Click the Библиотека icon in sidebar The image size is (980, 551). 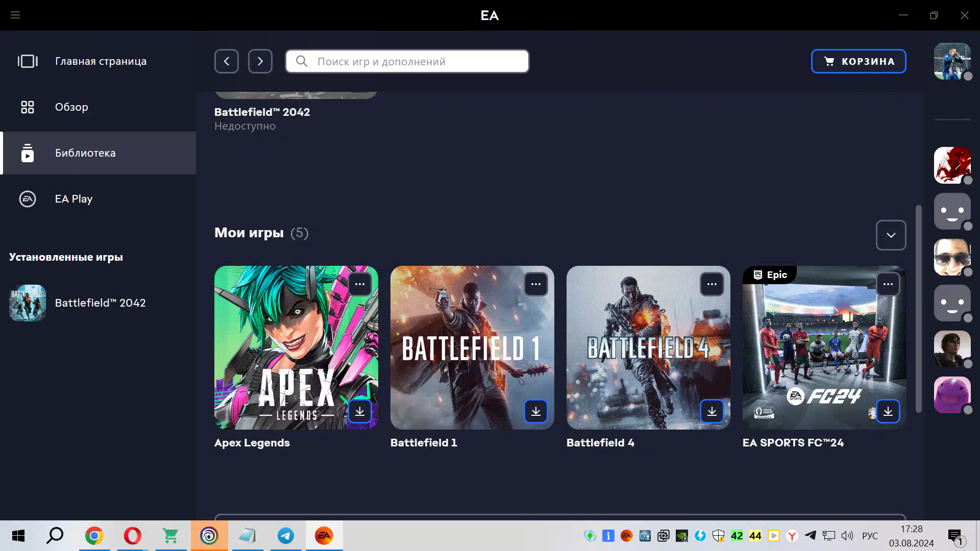(28, 153)
